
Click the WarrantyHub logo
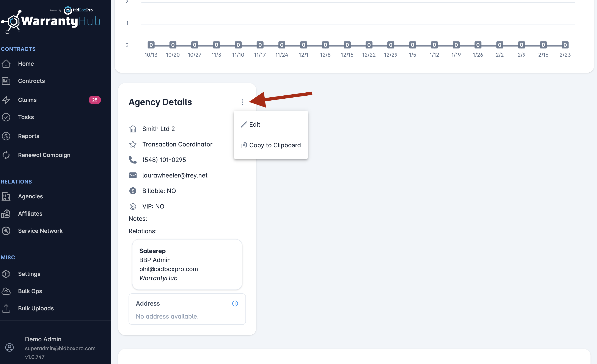[x=51, y=21]
